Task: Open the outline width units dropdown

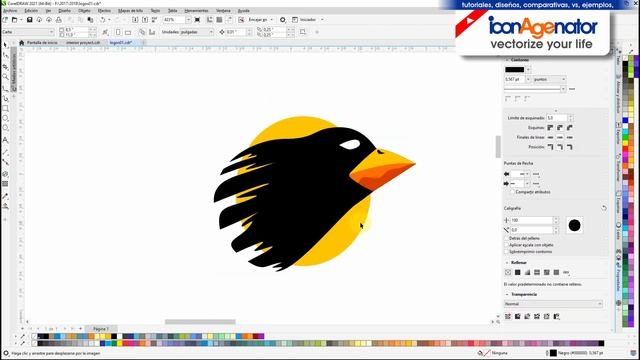Action: (x=550, y=79)
